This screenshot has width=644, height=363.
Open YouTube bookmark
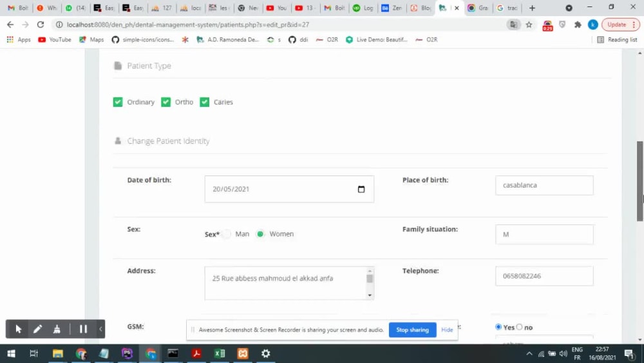point(54,39)
